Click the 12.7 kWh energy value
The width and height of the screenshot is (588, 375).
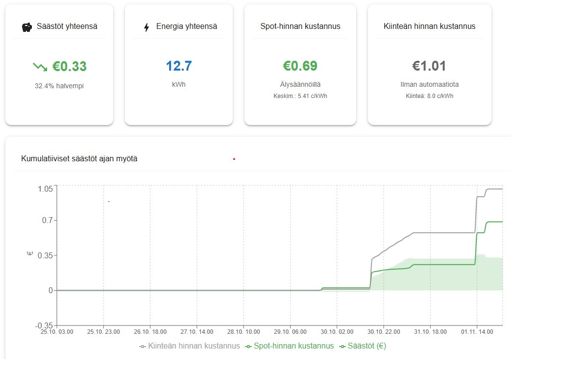coord(178,66)
